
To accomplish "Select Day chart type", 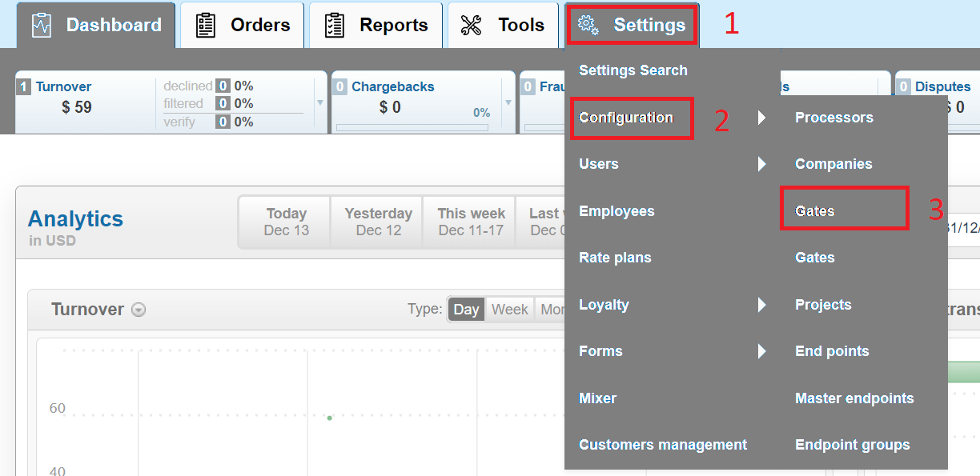I will [466, 310].
